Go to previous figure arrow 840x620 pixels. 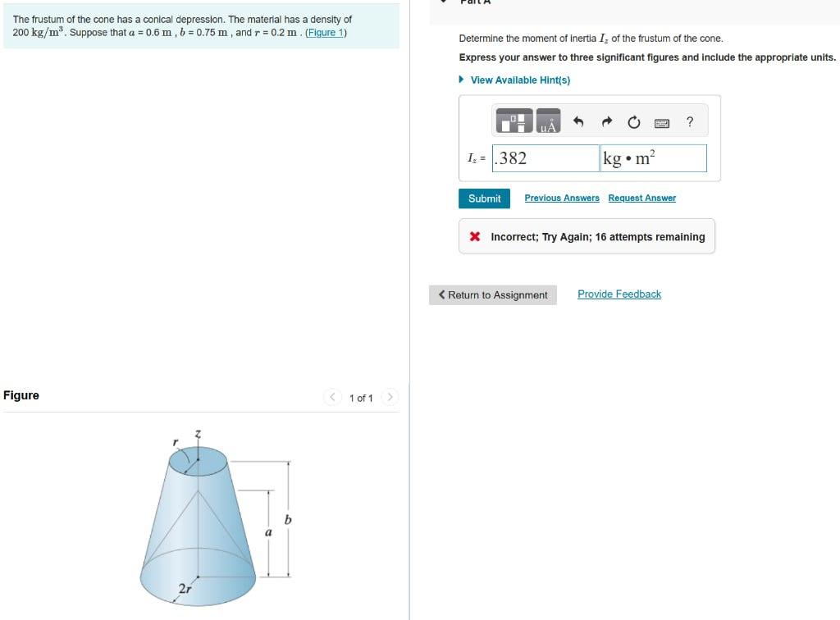coord(333,397)
